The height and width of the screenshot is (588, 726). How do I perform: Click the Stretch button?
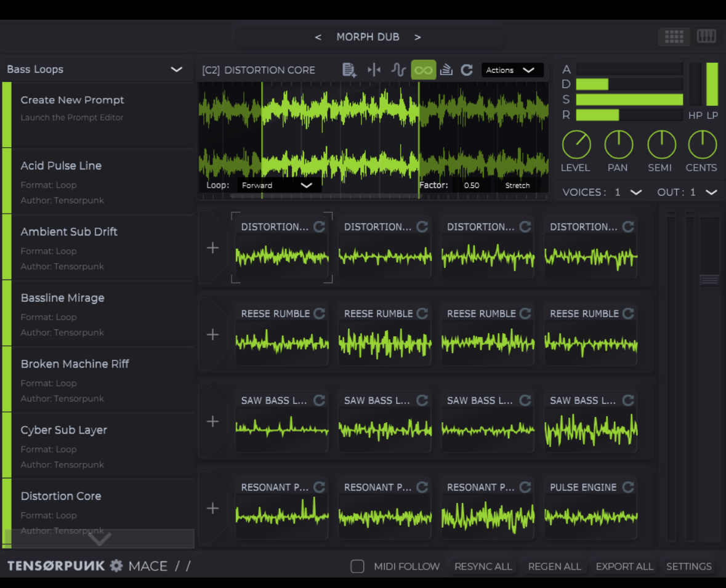point(517,185)
